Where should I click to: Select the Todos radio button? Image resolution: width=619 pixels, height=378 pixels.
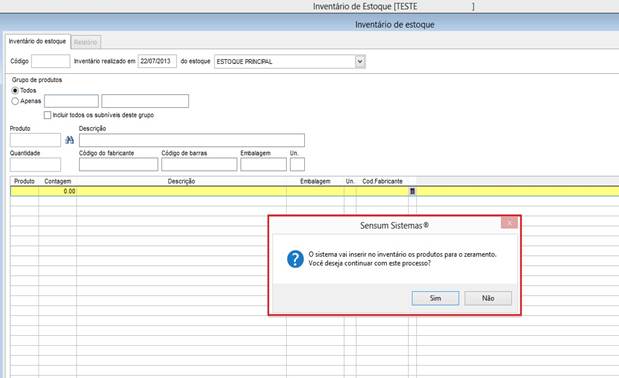pyautogui.click(x=15, y=90)
